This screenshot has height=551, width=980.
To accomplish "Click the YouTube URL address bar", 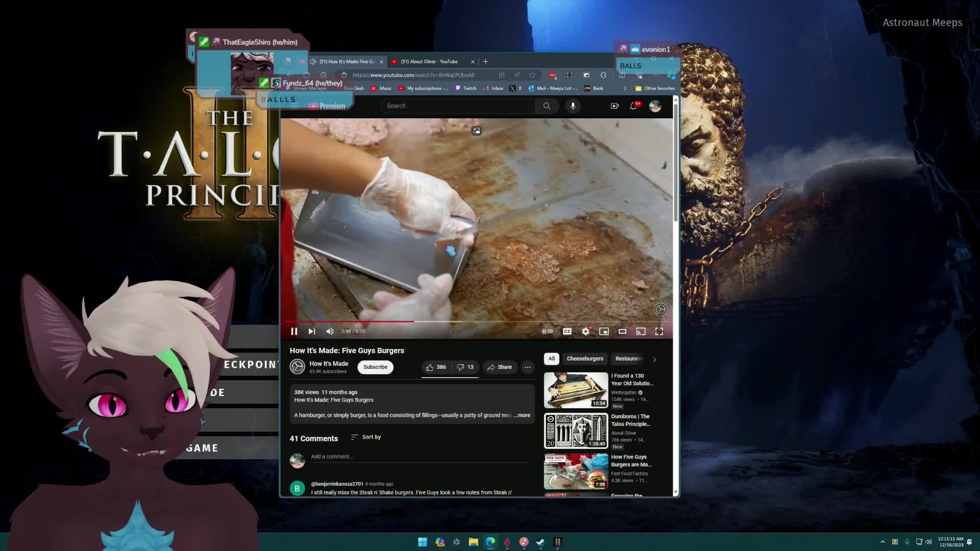I will pyautogui.click(x=413, y=75).
